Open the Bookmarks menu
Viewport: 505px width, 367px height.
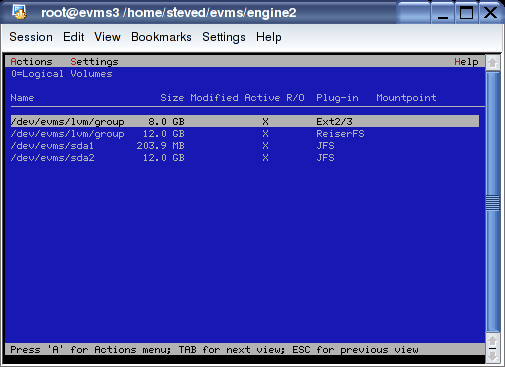161,37
